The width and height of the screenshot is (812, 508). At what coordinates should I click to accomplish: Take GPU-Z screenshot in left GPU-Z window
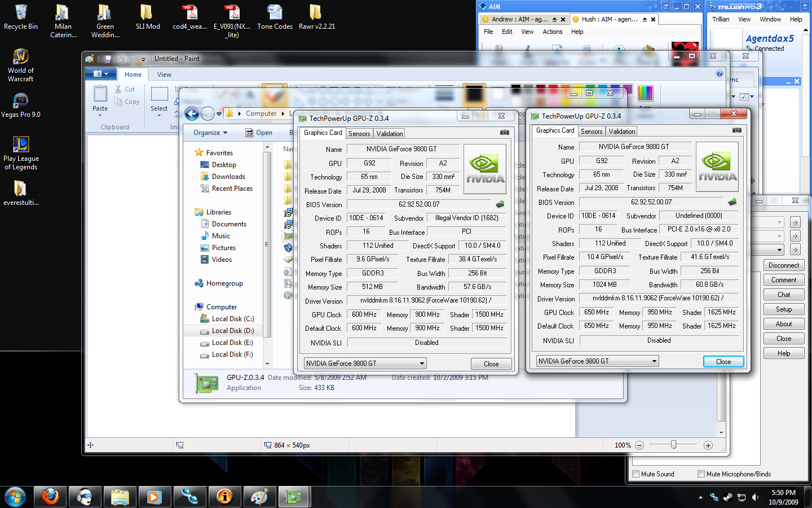505,133
